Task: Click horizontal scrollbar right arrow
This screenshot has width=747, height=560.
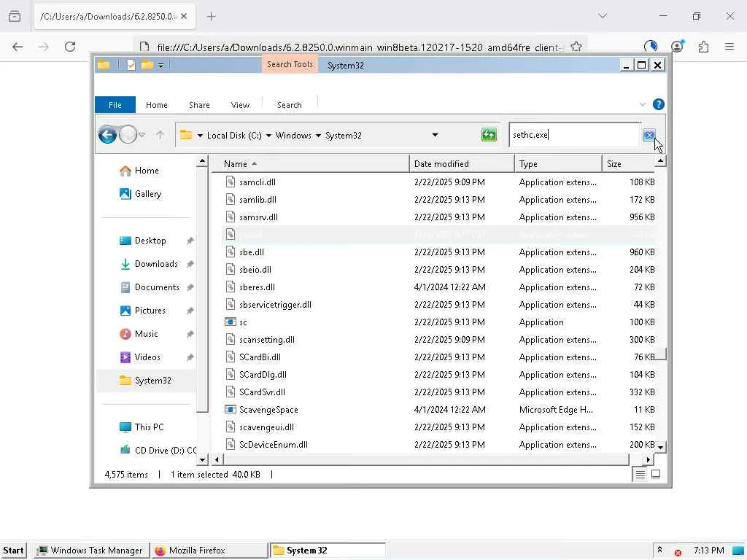Action: pos(648,459)
